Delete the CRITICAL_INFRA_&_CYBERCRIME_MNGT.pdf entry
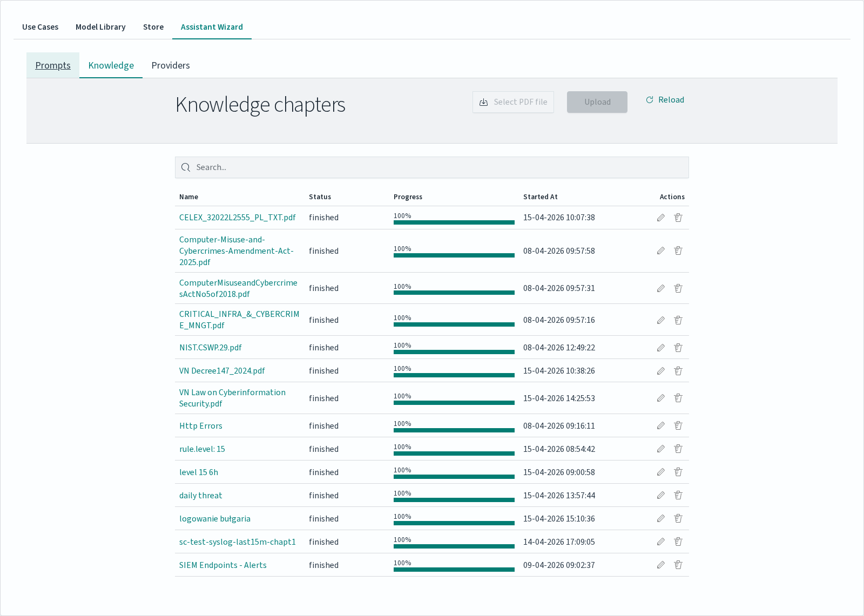 (678, 320)
